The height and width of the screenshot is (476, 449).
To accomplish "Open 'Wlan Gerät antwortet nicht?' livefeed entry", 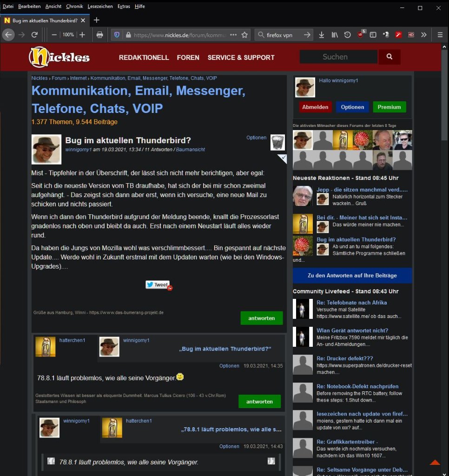I will (352, 331).
